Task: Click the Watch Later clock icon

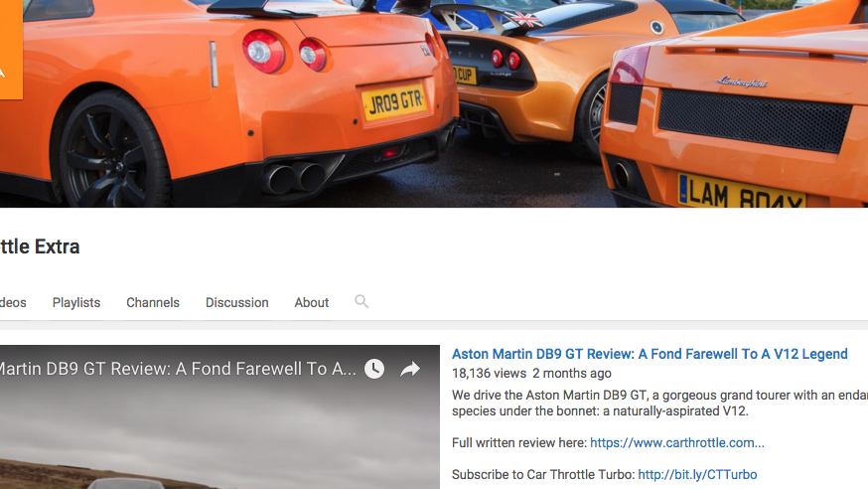Action: [x=374, y=369]
